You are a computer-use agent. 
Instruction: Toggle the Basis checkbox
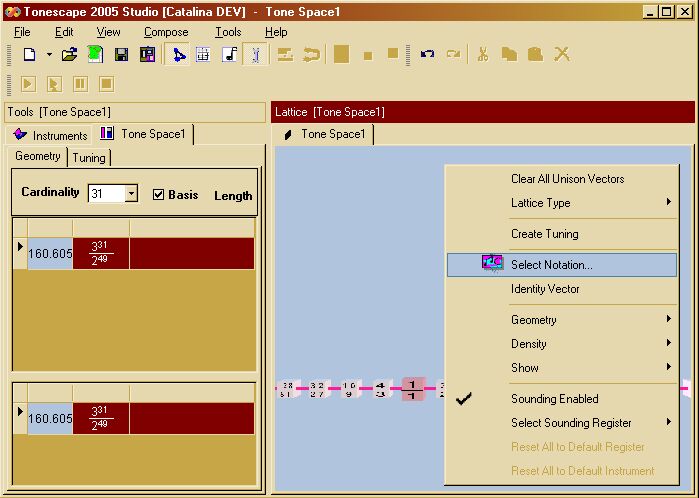pyautogui.click(x=158, y=194)
